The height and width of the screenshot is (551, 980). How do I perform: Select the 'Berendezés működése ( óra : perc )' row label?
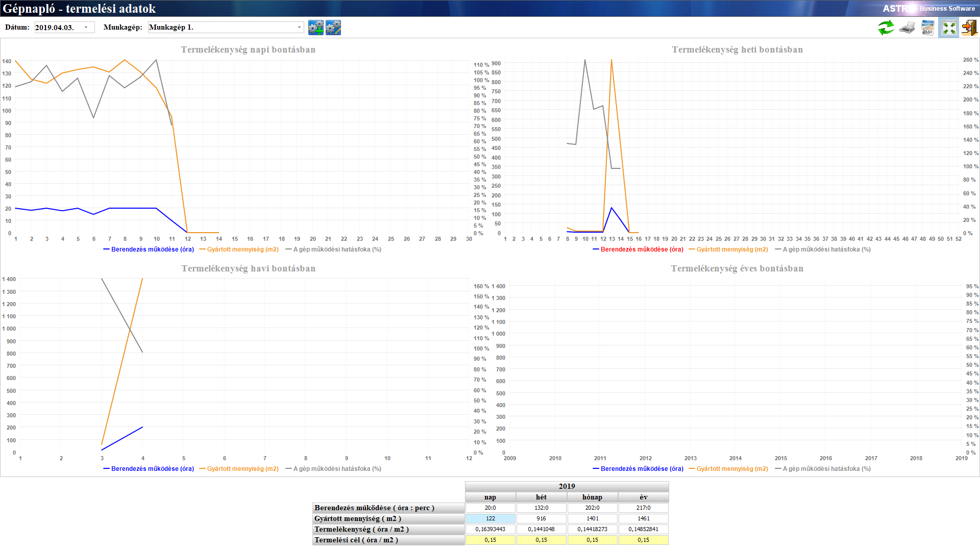pos(388,508)
